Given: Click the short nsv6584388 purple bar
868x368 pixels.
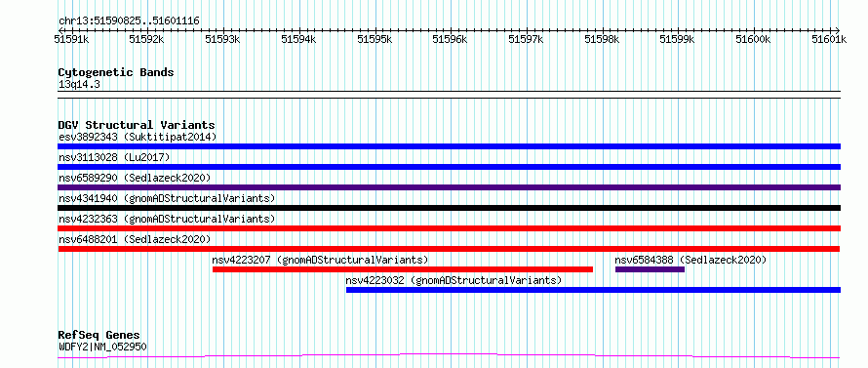Looking at the screenshot, I should [x=650, y=269].
